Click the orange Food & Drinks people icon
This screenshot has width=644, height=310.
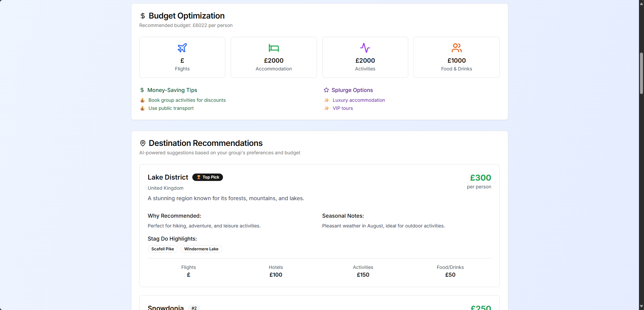pyautogui.click(x=456, y=48)
